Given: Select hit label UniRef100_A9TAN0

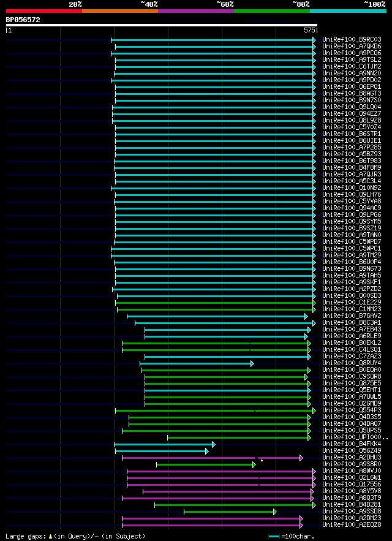Looking at the screenshot, I should 352,235.
